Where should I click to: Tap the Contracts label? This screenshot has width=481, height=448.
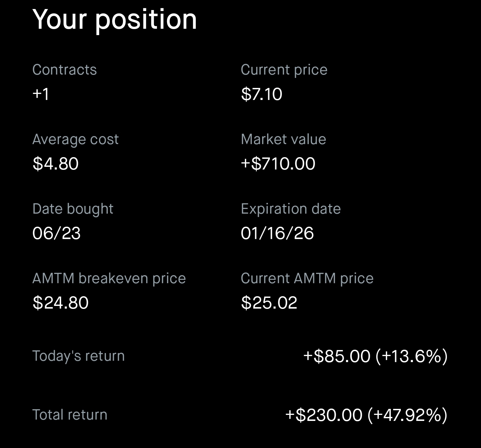click(x=64, y=70)
